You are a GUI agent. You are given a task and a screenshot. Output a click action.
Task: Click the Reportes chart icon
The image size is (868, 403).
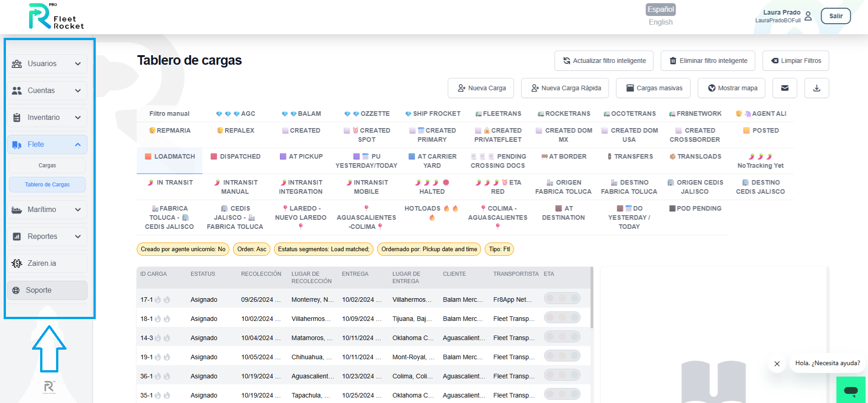point(17,237)
